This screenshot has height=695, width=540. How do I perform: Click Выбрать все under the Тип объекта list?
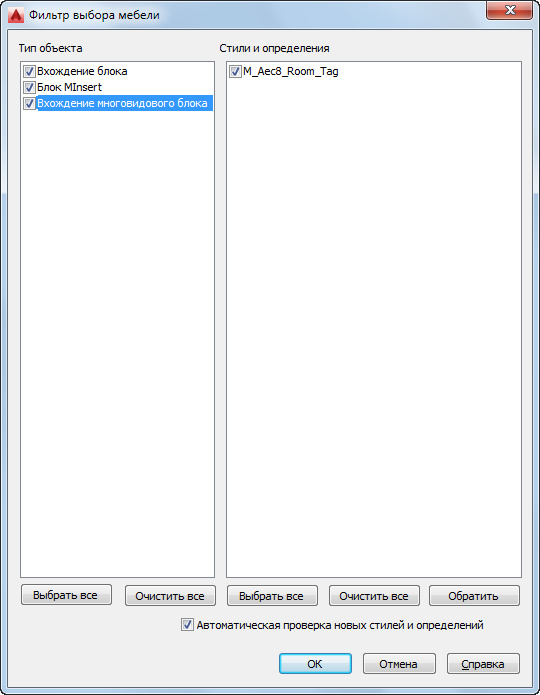click(66, 595)
